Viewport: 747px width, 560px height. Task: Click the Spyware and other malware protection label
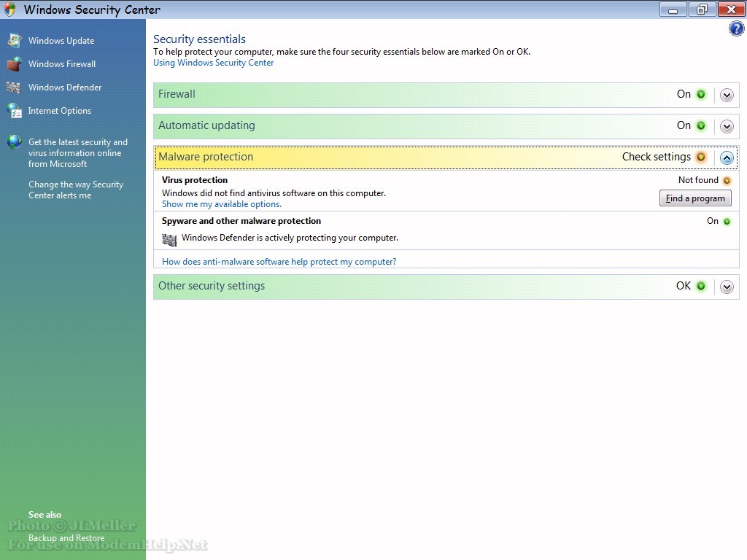[241, 221]
